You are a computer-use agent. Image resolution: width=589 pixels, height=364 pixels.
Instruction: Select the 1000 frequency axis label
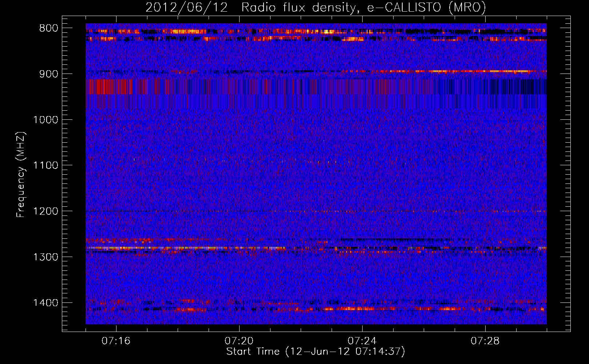(46, 120)
